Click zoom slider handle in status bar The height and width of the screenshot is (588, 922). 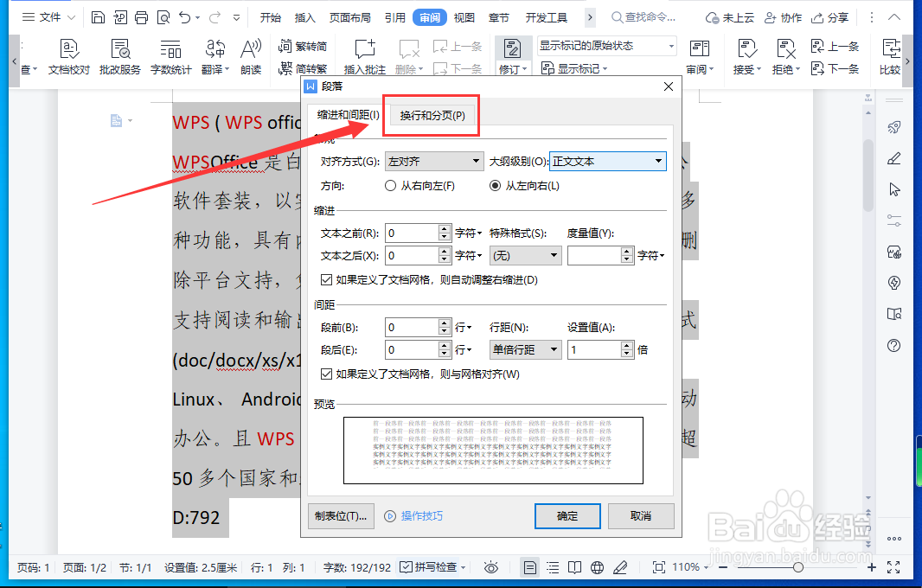pos(798,567)
